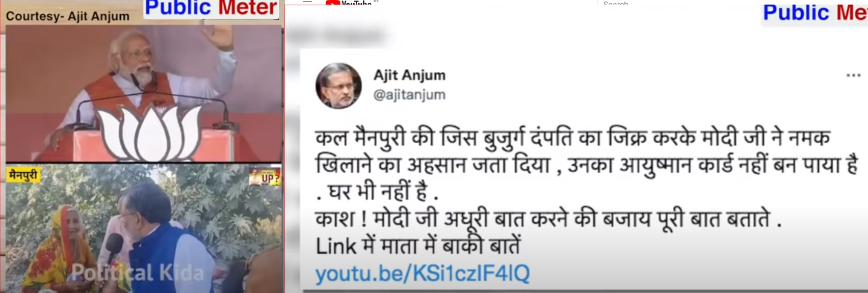The image size is (868, 293).
Task: Open the tweet's three-dot more options menu
Action: point(853,75)
